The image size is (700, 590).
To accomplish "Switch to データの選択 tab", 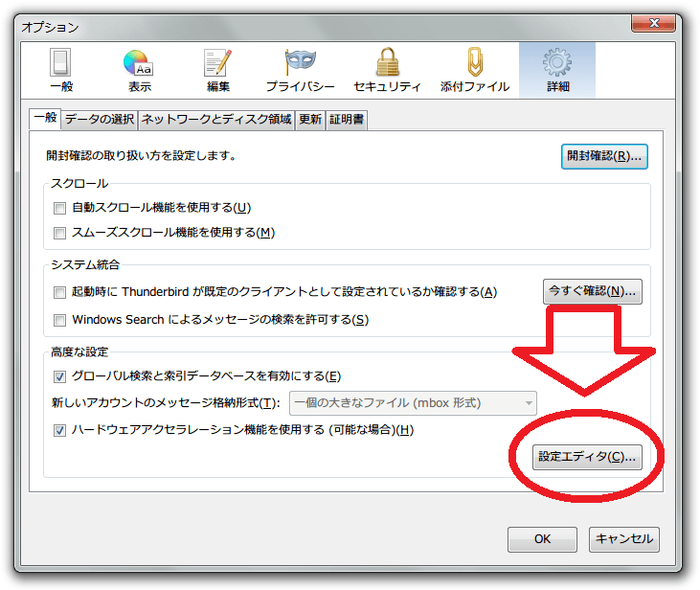I will coord(100,120).
